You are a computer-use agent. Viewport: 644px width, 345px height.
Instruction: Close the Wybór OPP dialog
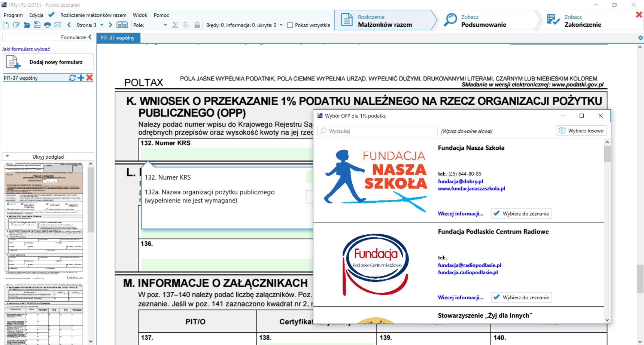[601, 116]
